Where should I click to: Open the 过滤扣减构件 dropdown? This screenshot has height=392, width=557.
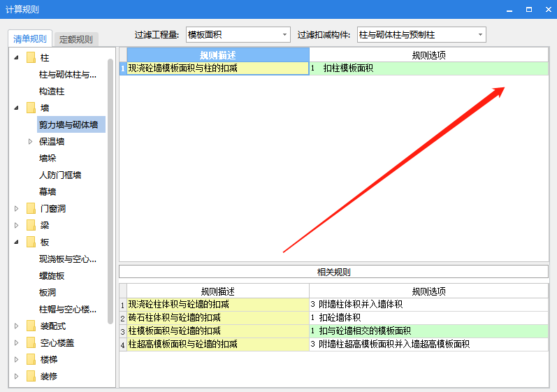click(x=421, y=35)
